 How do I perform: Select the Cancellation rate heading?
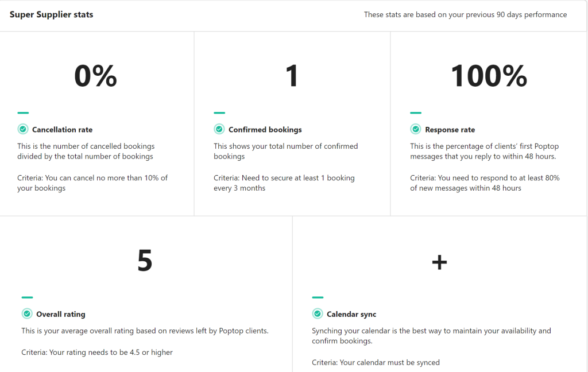pos(62,130)
